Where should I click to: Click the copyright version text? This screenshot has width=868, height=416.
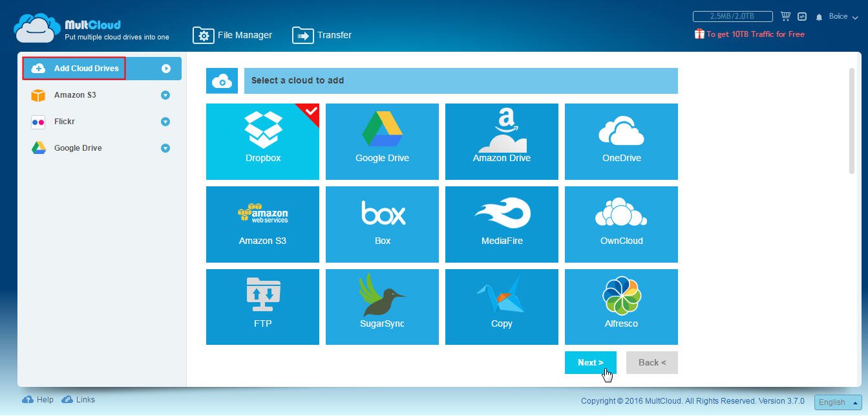[x=694, y=401]
